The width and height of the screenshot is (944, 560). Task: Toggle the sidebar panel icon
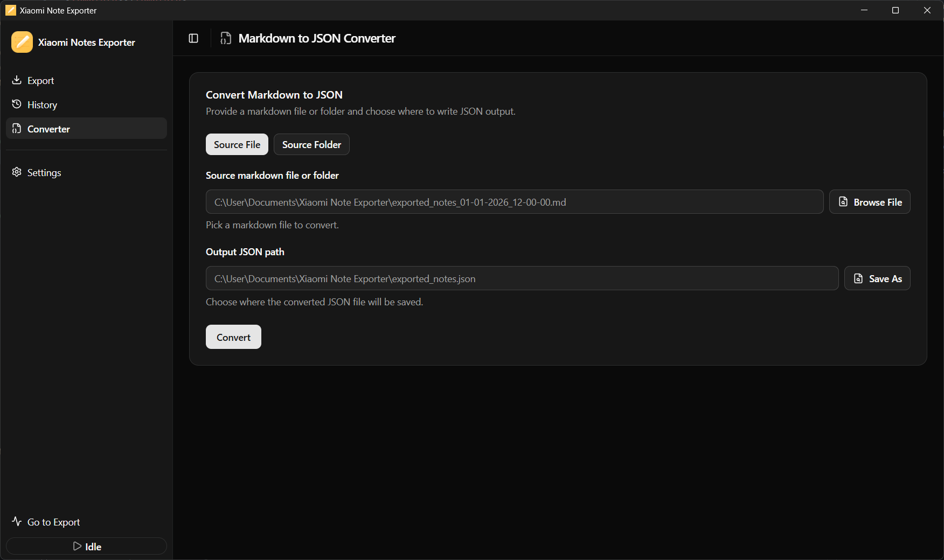pyautogui.click(x=193, y=38)
